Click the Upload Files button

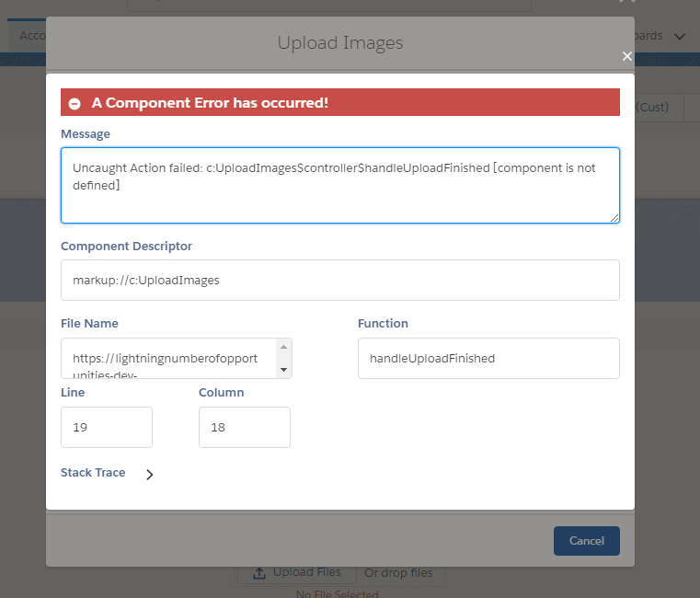click(x=296, y=572)
